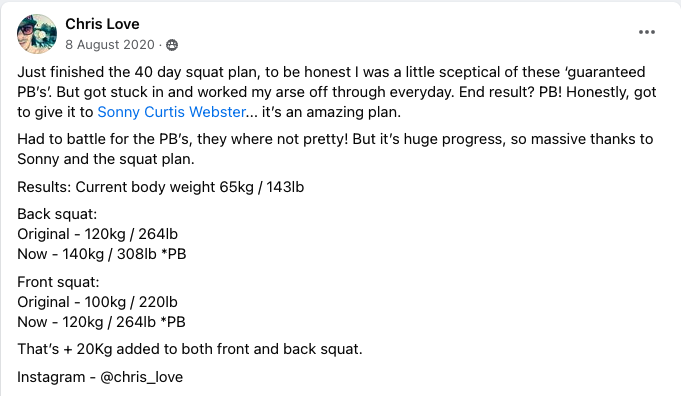Click the 'Results: Current body weight 65kg' line
This screenshot has height=396, width=681.
tap(161, 187)
